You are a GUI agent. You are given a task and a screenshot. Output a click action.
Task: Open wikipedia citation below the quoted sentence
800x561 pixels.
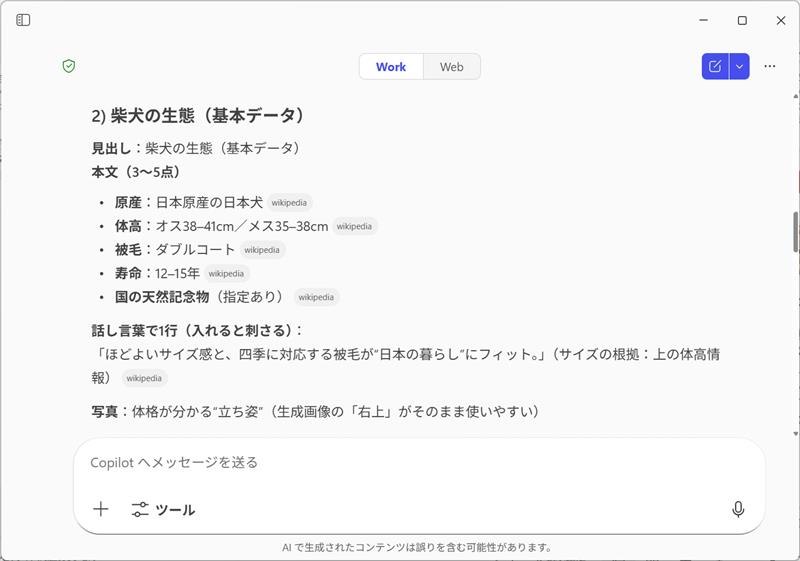coord(144,379)
